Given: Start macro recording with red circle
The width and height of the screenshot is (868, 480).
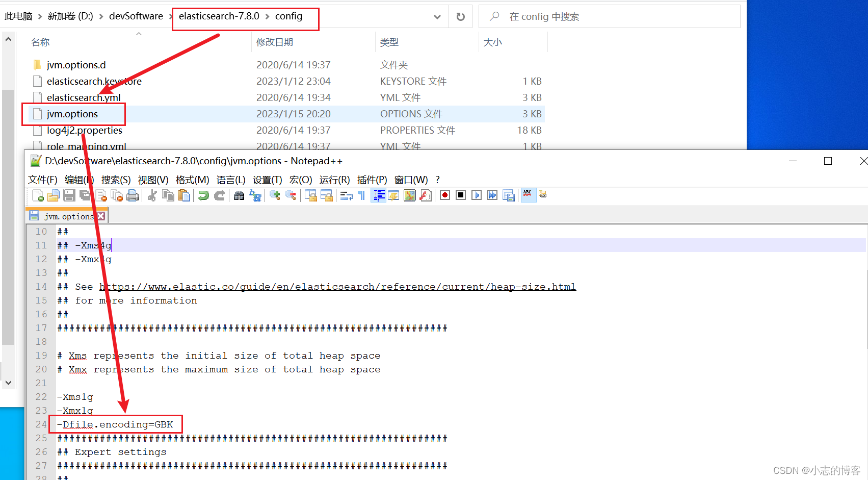Looking at the screenshot, I should [445, 195].
